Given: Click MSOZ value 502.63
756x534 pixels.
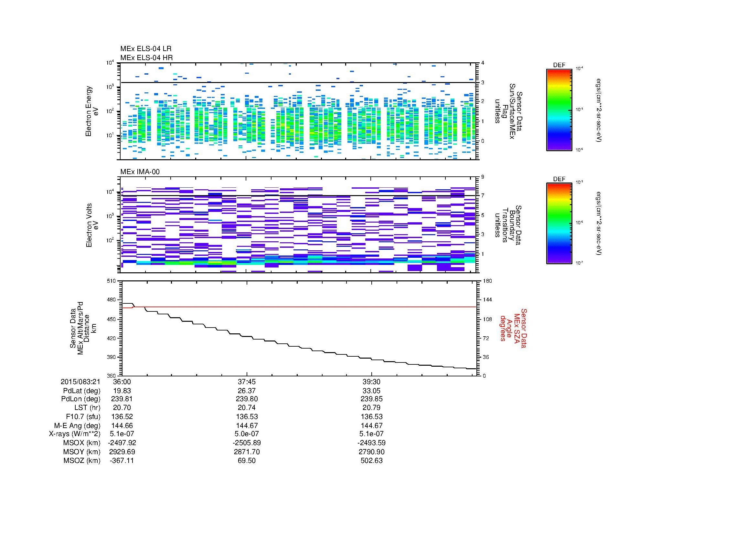Looking at the screenshot, I should (x=371, y=461).
